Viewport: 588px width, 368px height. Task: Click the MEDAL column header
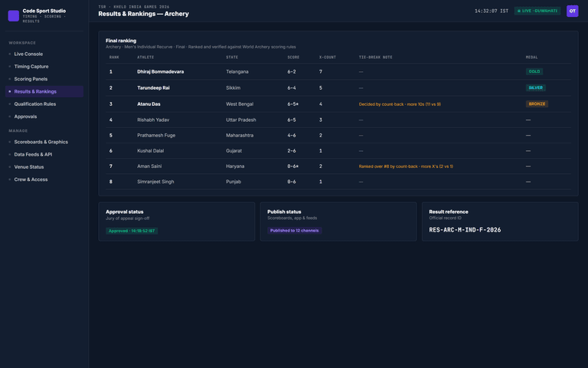click(x=532, y=58)
